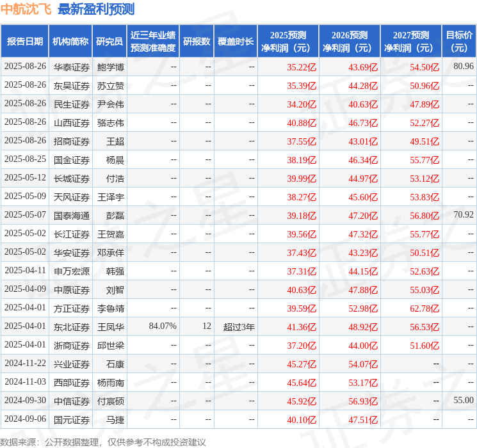Select 国金证券 institution cell

(x=72, y=160)
